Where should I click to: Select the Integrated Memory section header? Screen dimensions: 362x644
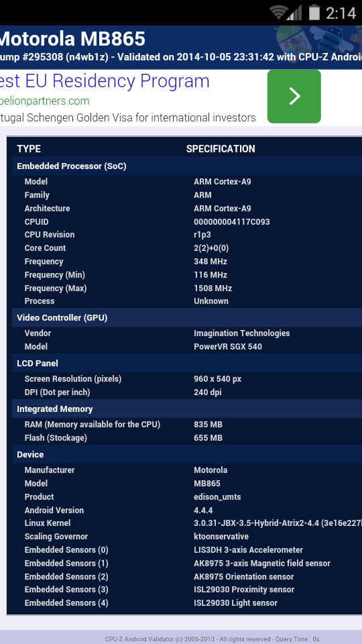(x=187, y=409)
